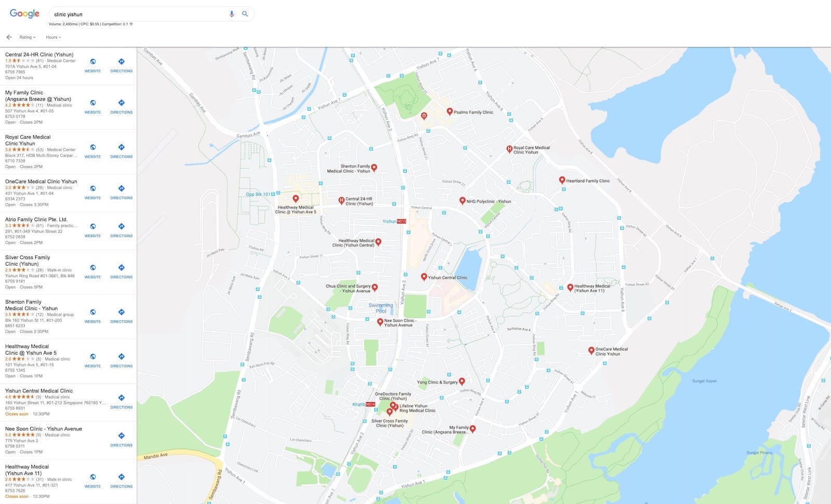Screen dimensions: 831x504
Task: Click the Yong Clinic & Surgery map pin
Action: click(x=462, y=382)
